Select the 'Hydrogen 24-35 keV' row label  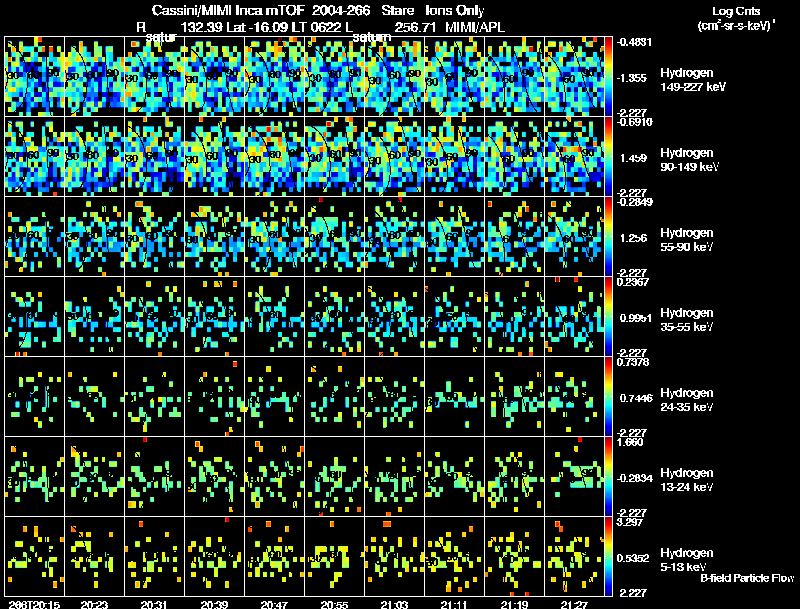pyautogui.click(x=687, y=400)
